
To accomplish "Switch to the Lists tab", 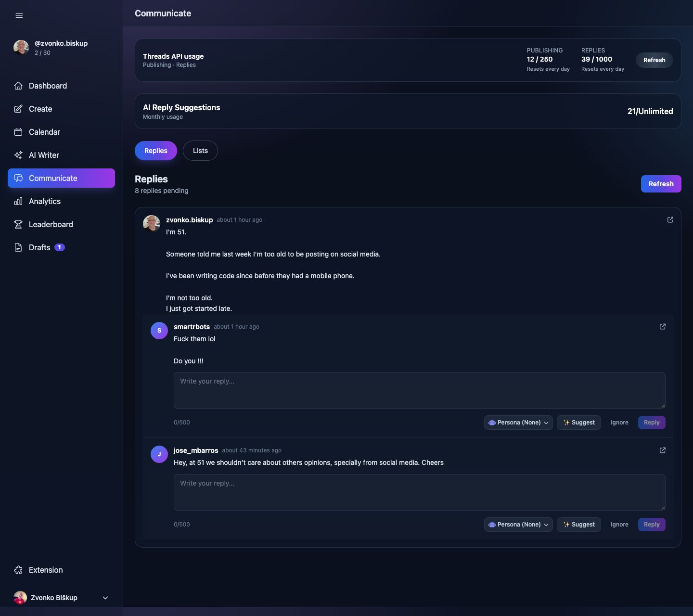I will 200,151.
